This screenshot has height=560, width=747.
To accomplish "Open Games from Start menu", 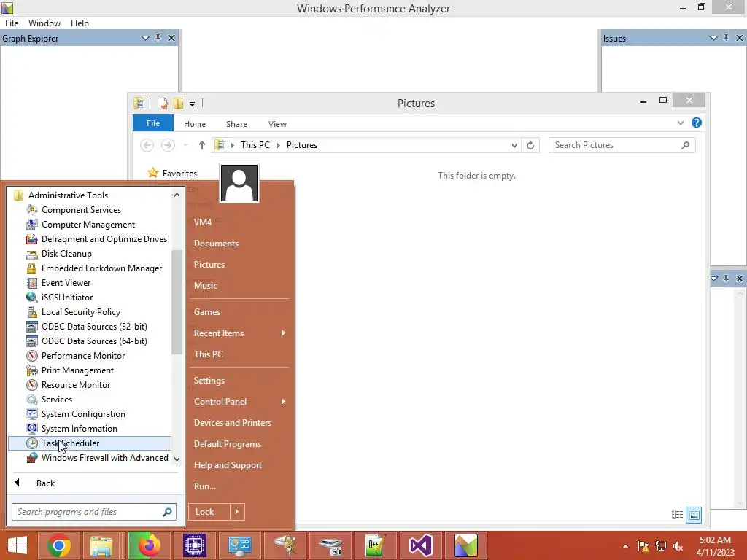I will pos(206,312).
